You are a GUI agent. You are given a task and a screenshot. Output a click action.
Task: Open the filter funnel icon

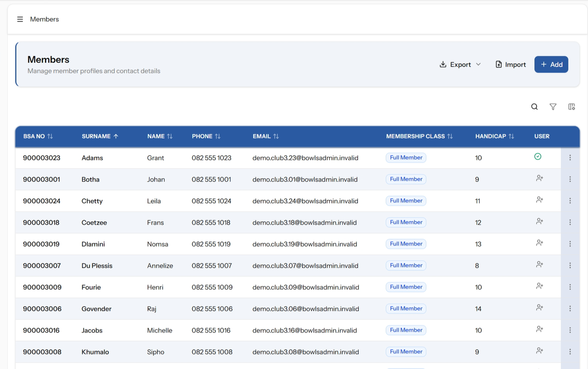coord(553,107)
